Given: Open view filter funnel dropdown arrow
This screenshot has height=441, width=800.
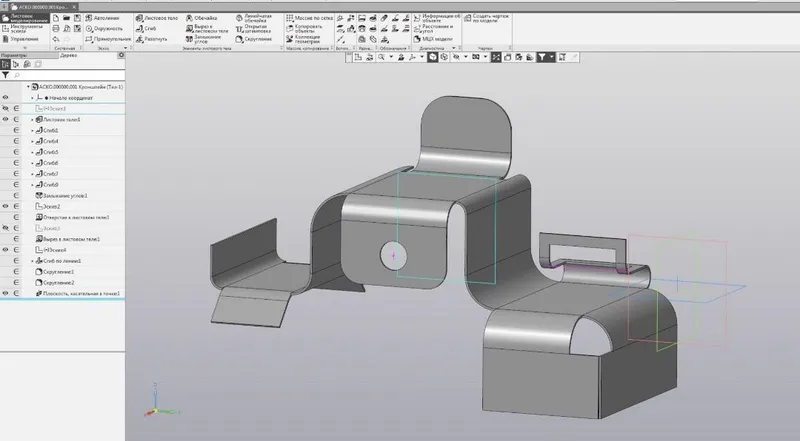Looking at the screenshot, I should [552, 57].
